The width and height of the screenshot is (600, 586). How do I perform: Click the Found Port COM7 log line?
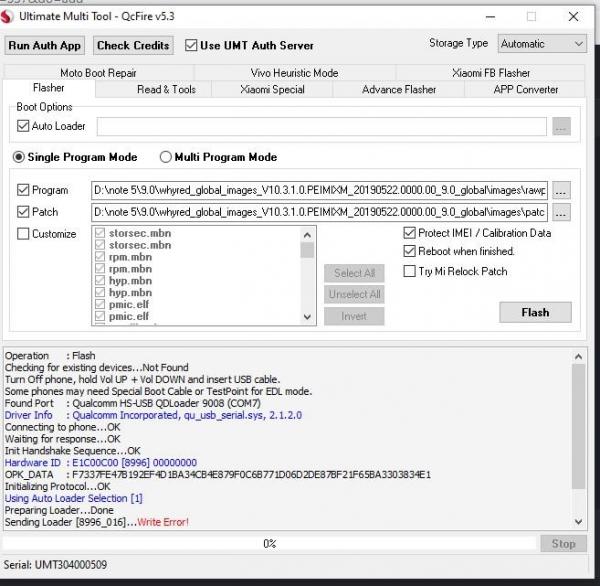133,403
